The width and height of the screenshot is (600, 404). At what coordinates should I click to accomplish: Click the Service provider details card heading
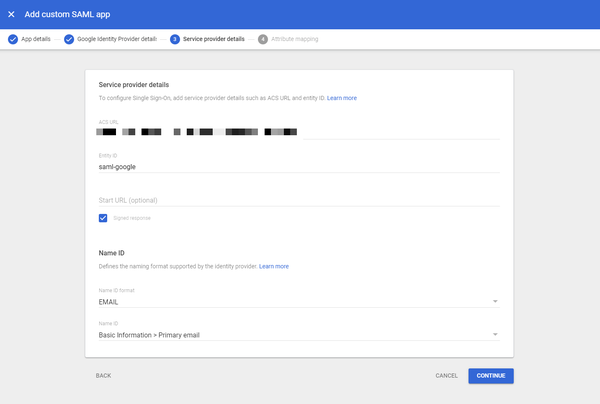pos(134,85)
